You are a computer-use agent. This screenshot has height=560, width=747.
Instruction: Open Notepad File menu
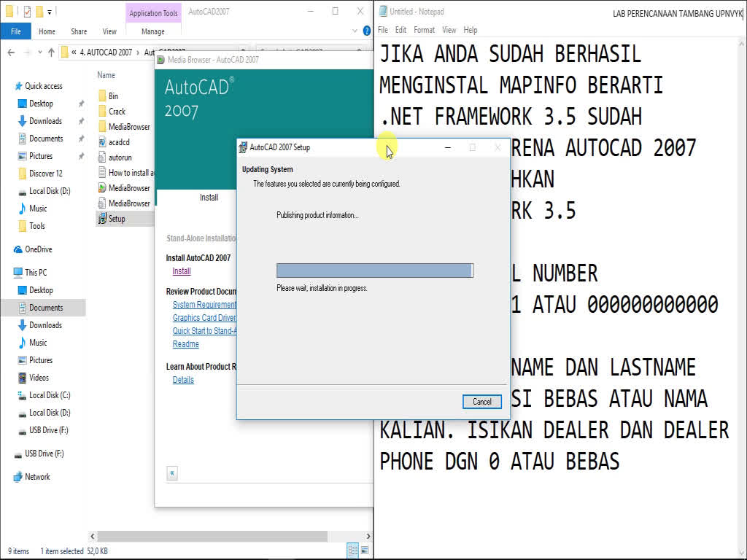click(x=383, y=30)
